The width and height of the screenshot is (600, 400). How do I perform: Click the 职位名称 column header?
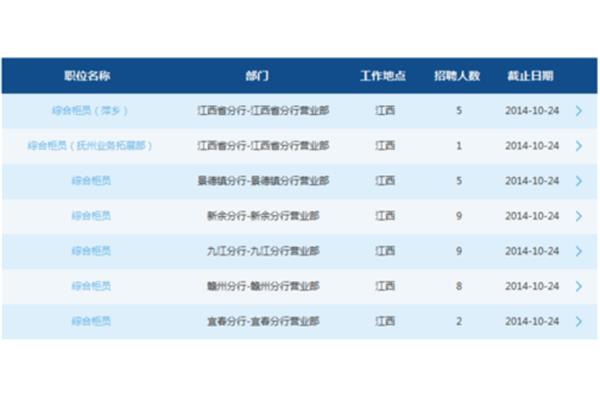(87, 76)
